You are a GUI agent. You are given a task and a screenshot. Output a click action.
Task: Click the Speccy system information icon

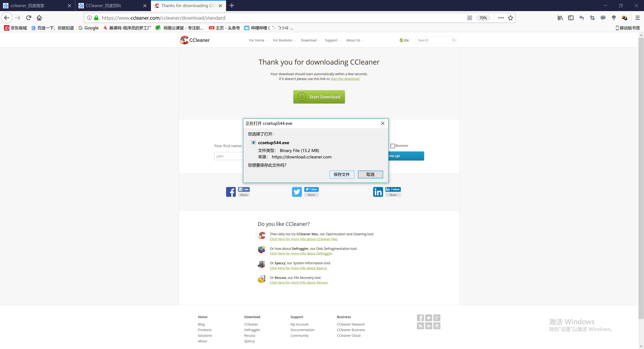(x=261, y=264)
